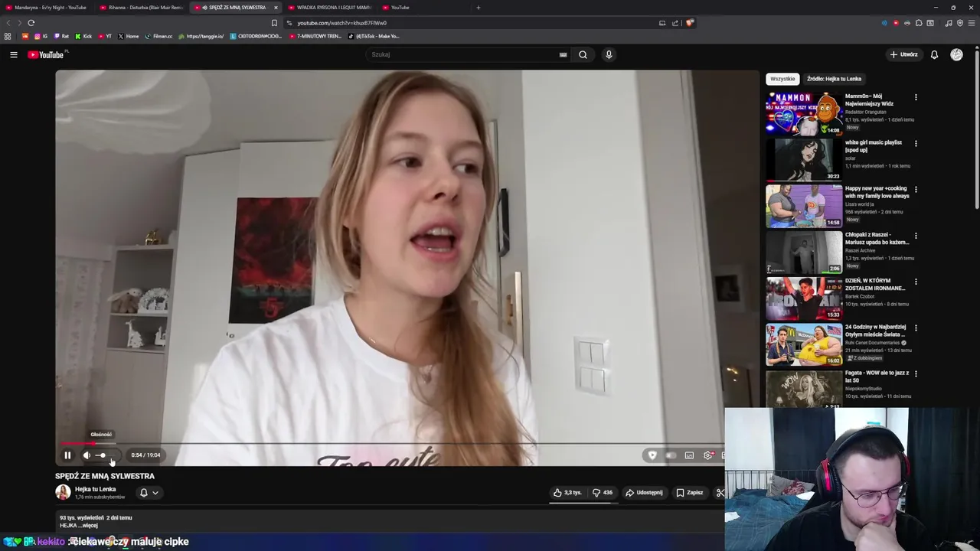Switch to Rihanna Disturbia tab

[142, 8]
